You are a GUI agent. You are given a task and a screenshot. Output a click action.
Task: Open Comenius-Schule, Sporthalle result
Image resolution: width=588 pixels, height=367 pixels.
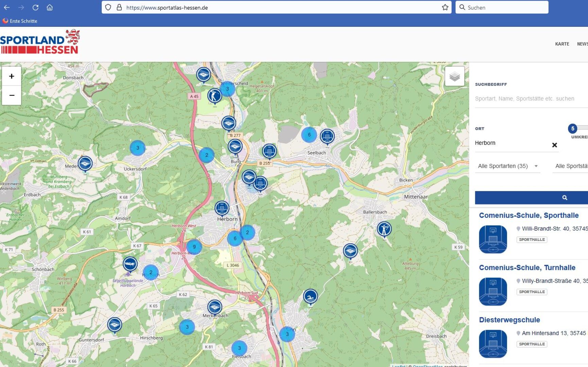point(529,215)
